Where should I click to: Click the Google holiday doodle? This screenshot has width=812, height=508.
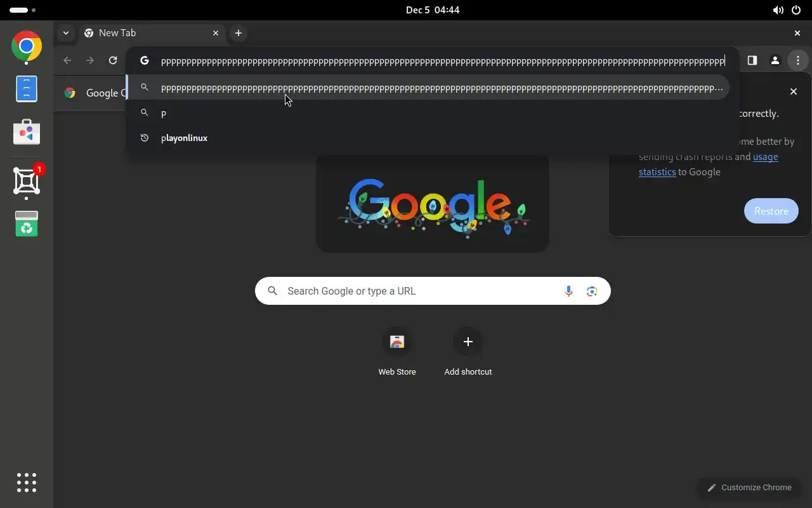[433, 204]
